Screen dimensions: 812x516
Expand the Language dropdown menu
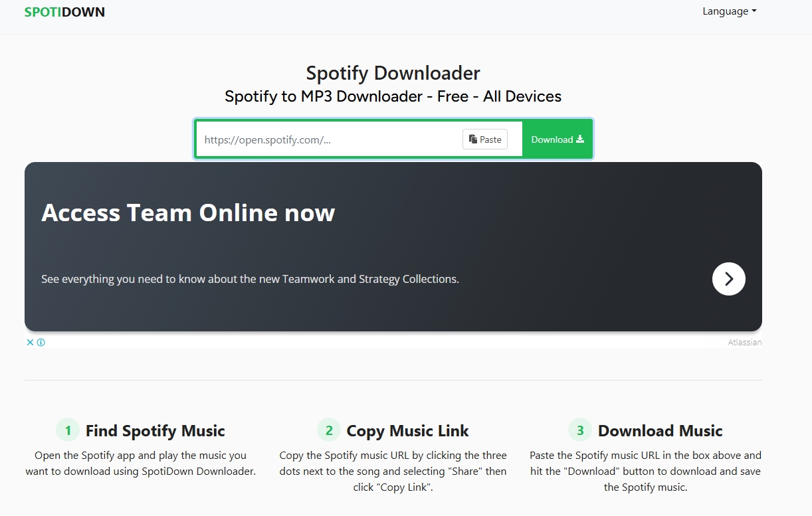[730, 11]
